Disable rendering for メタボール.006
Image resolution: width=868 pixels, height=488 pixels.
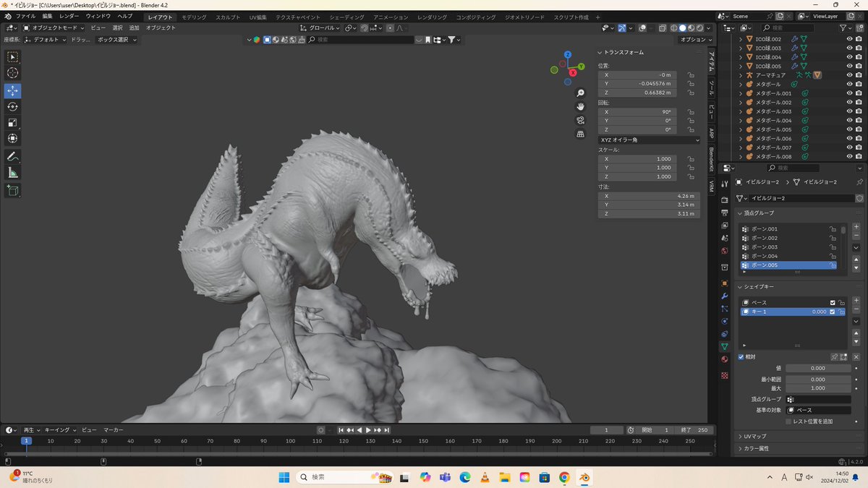point(859,139)
